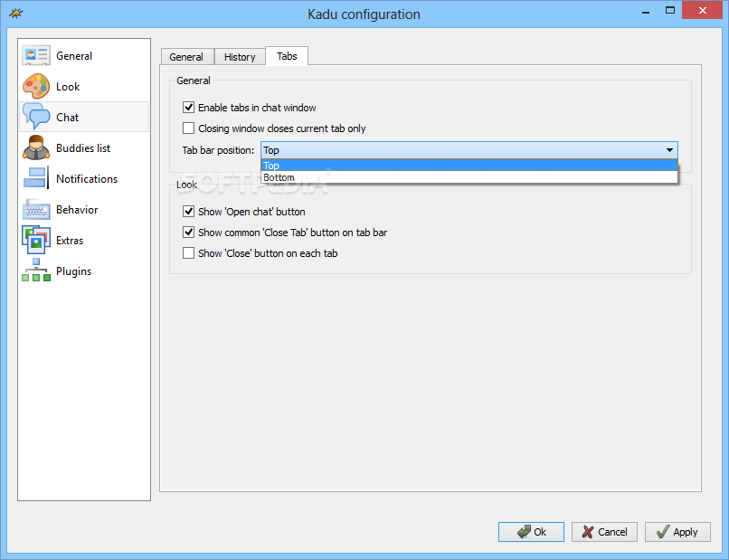Screen dimensions: 729x560
Task: Click the Chat speech bubbles icon
Action: click(x=36, y=117)
